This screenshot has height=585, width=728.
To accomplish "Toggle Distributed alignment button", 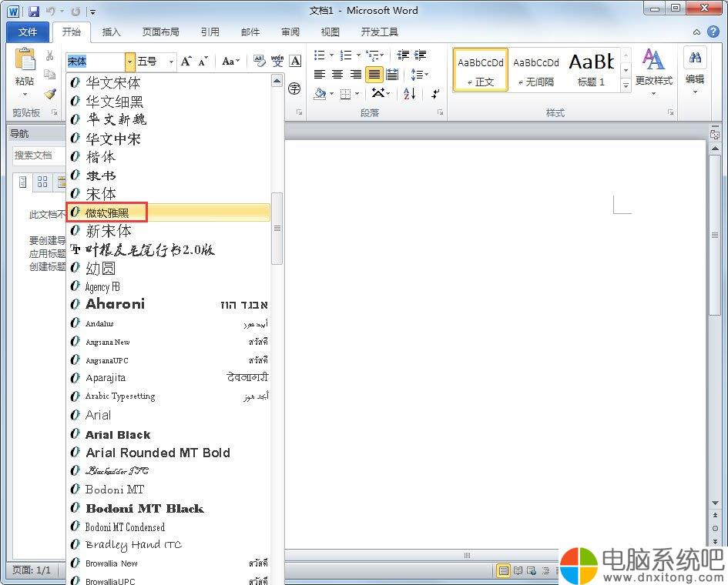I will tap(392, 74).
